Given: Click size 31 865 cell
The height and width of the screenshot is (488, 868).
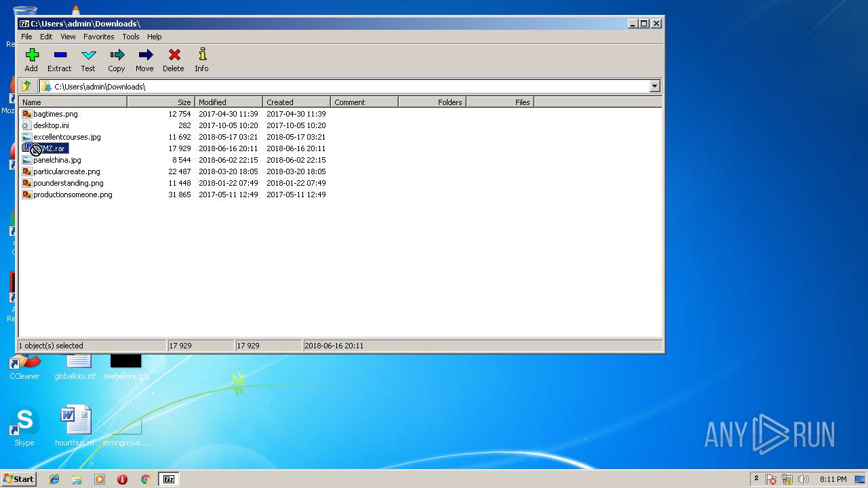Looking at the screenshot, I should (x=180, y=195).
